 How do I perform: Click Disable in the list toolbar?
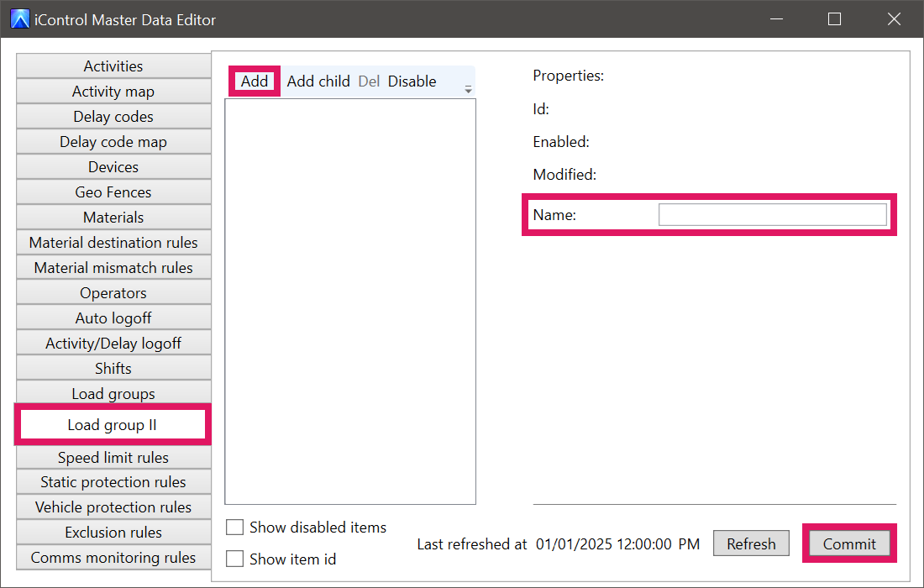(x=412, y=81)
